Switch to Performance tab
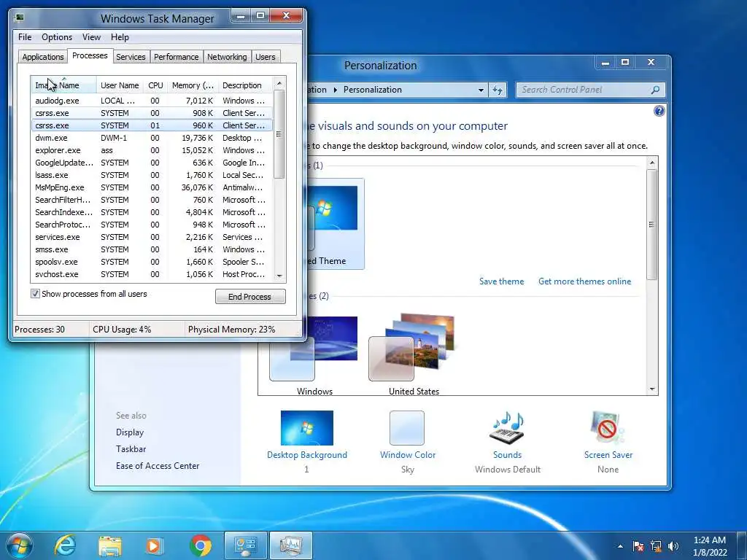Viewport: 747px width, 560px height. click(x=176, y=57)
